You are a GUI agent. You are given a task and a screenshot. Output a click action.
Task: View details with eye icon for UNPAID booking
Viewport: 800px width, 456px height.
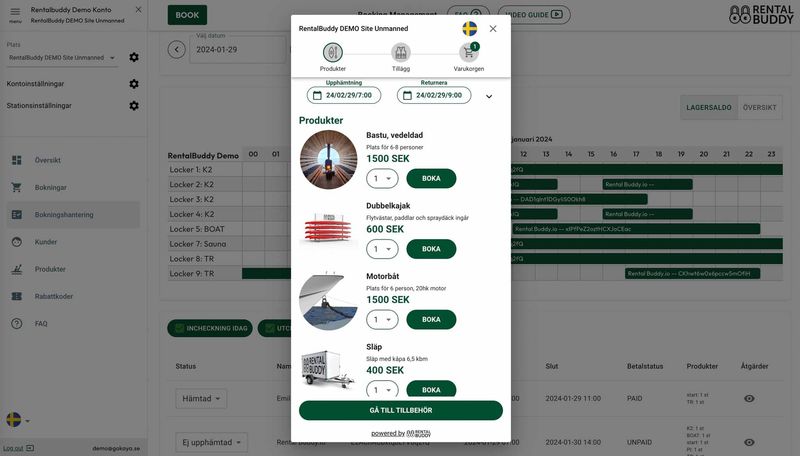click(749, 442)
